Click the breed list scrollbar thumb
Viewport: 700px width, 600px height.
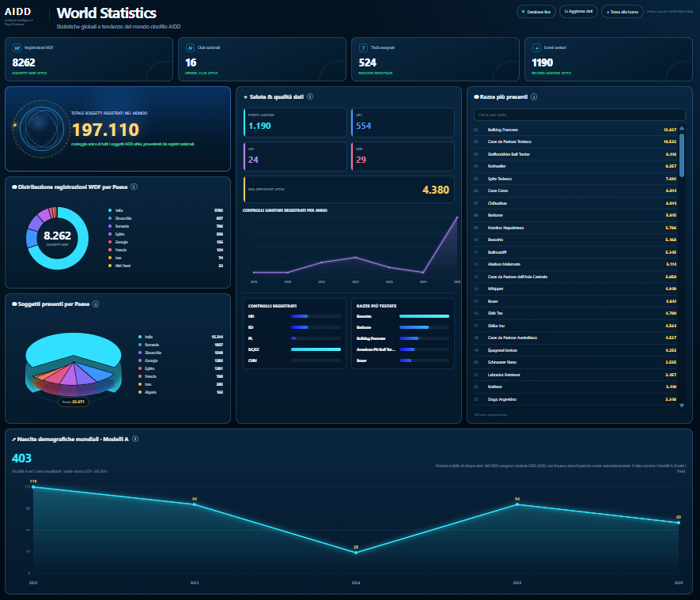pyautogui.click(x=682, y=155)
